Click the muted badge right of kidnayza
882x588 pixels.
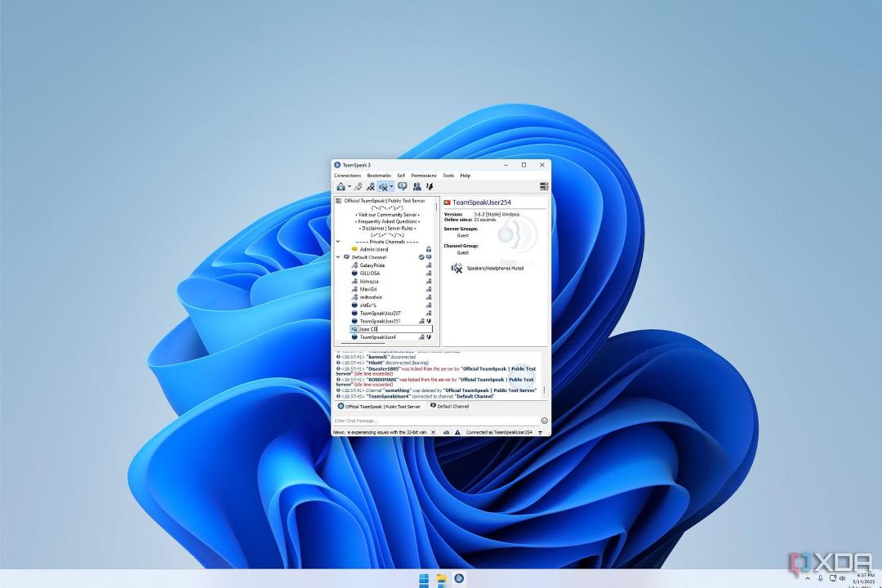point(429,281)
